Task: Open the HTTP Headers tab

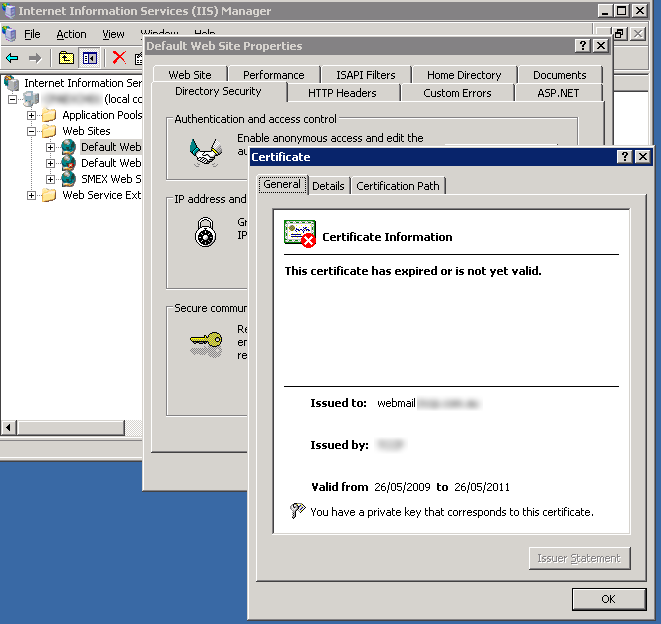Action: coord(342,93)
